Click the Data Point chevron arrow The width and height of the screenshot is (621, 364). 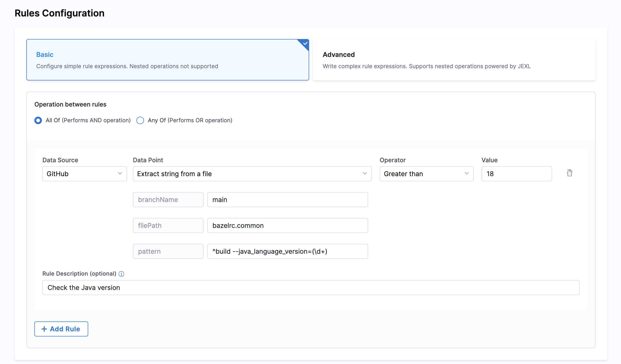pyautogui.click(x=365, y=174)
